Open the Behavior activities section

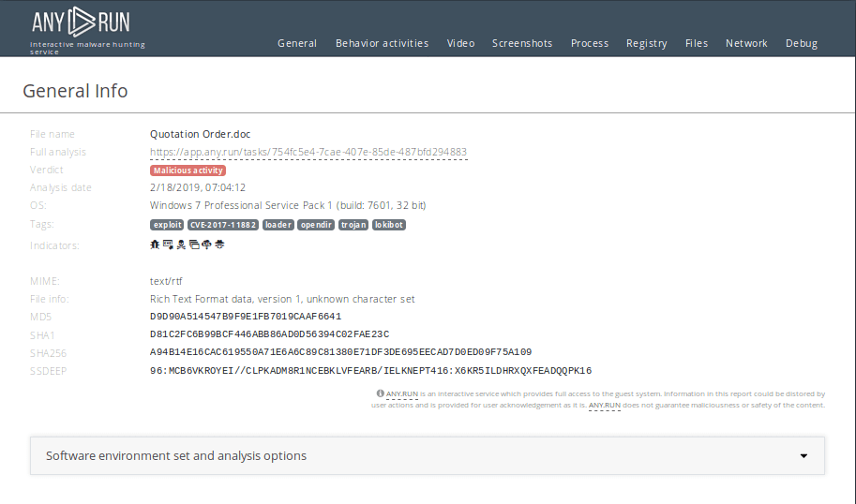coord(382,43)
